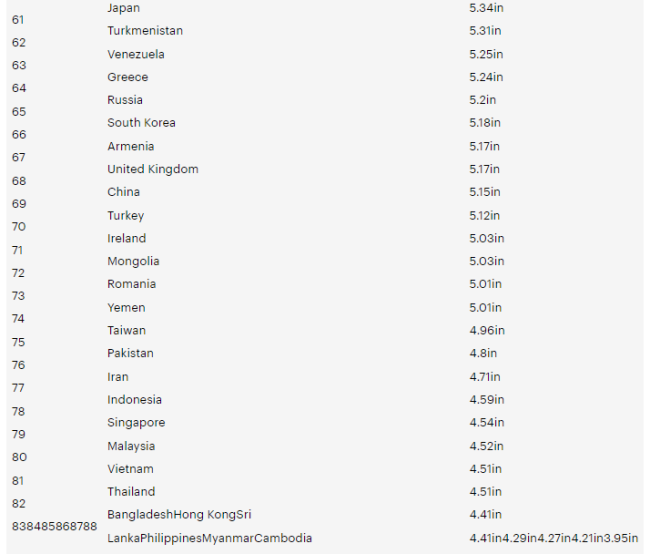Select the China row label
Screen dimensions: 650x554
click(124, 192)
